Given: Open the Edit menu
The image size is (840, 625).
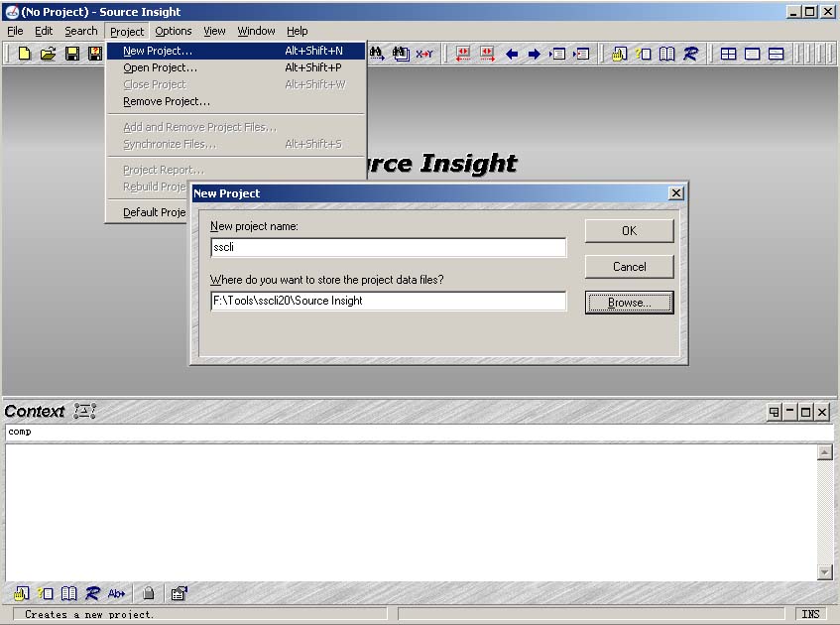Looking at the screenshot, I should (44, 31).
